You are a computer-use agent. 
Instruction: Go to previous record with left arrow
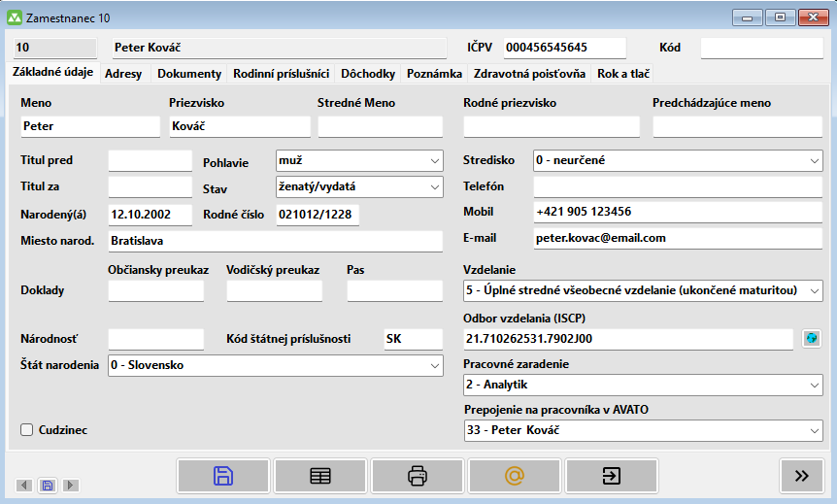point(23,486)
